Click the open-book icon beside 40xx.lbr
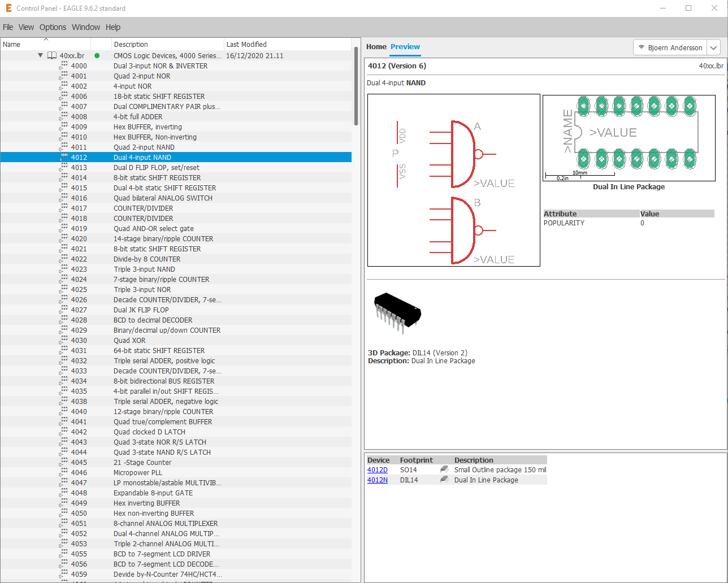The image size is (728, 583). [51, 55]
